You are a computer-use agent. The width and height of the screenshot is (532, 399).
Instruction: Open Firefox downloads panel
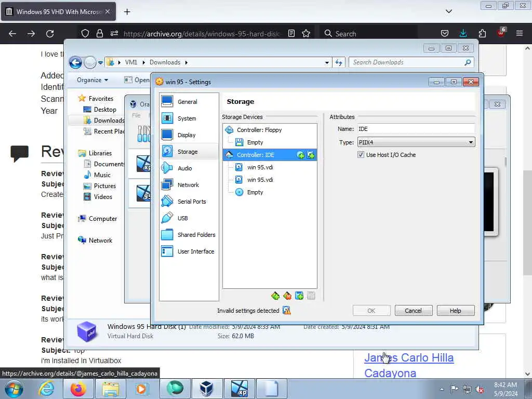pos(463,33)
